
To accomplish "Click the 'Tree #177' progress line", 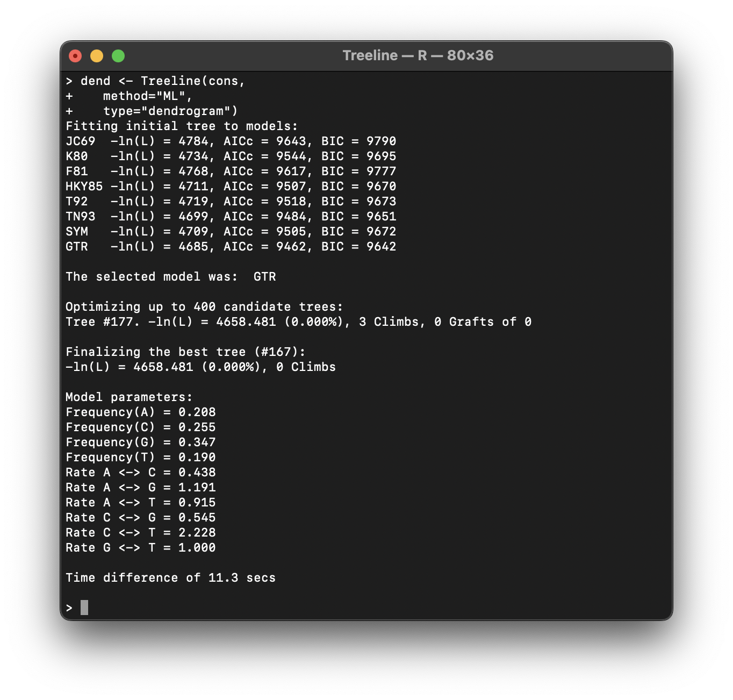I will (298, 322).
